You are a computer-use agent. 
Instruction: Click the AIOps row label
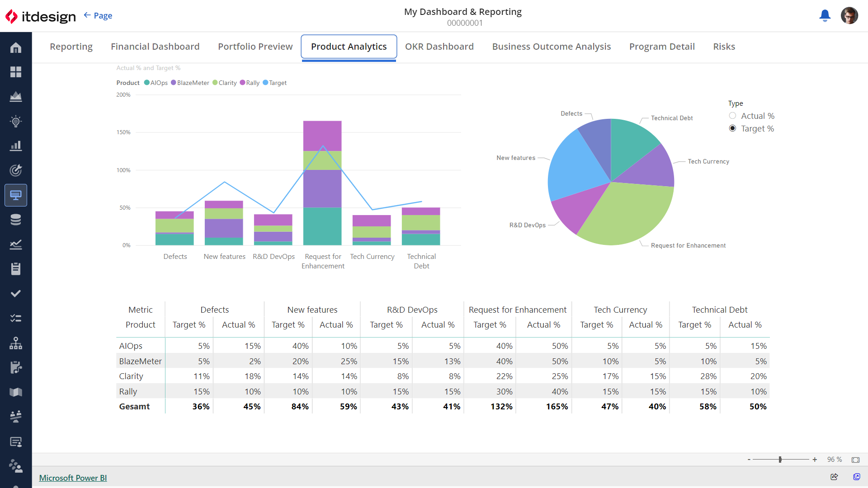tap(131, 346)
